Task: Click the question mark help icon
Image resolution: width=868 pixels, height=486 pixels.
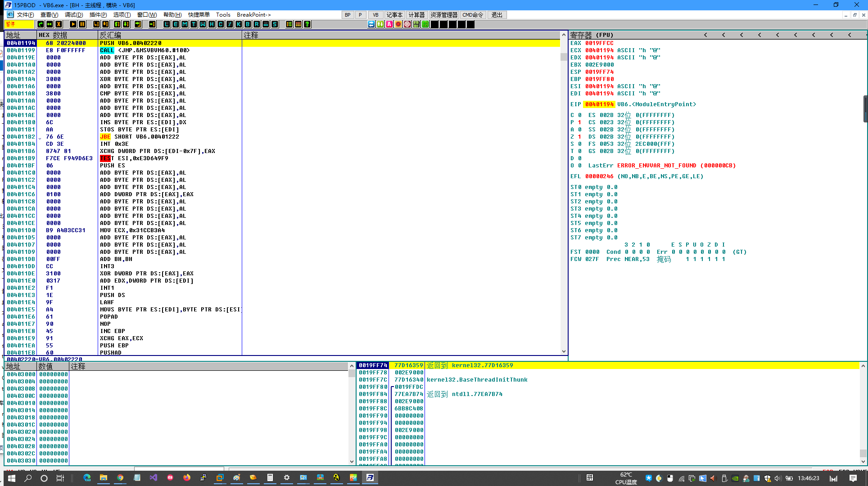Action: click(307, 24)
